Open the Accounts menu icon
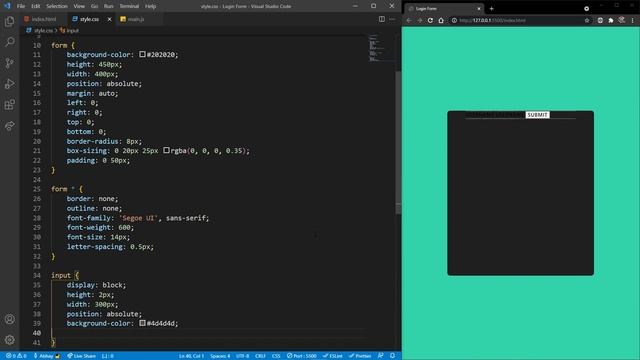Screen dimensions: 640x360 [x=9, y=319]
